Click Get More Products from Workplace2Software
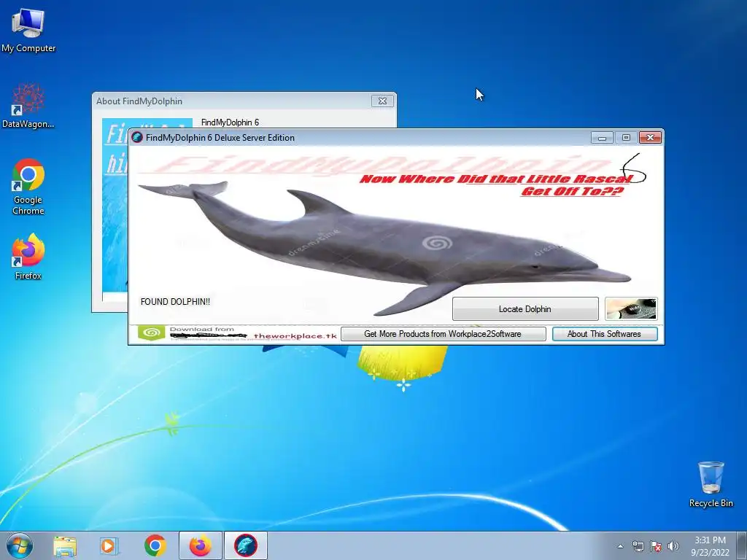This screenshot has width=747, height=560. [443, 334]
